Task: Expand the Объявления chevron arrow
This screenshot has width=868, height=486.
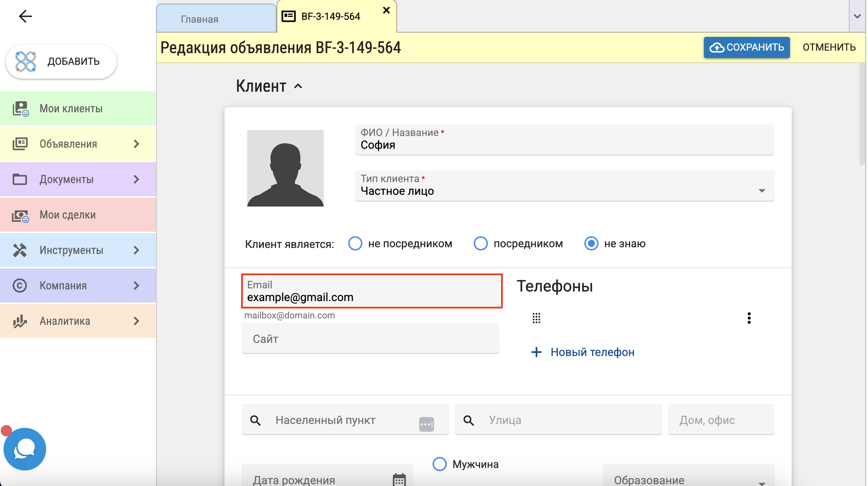Action: pyautogui.click(x=137, y=144)
